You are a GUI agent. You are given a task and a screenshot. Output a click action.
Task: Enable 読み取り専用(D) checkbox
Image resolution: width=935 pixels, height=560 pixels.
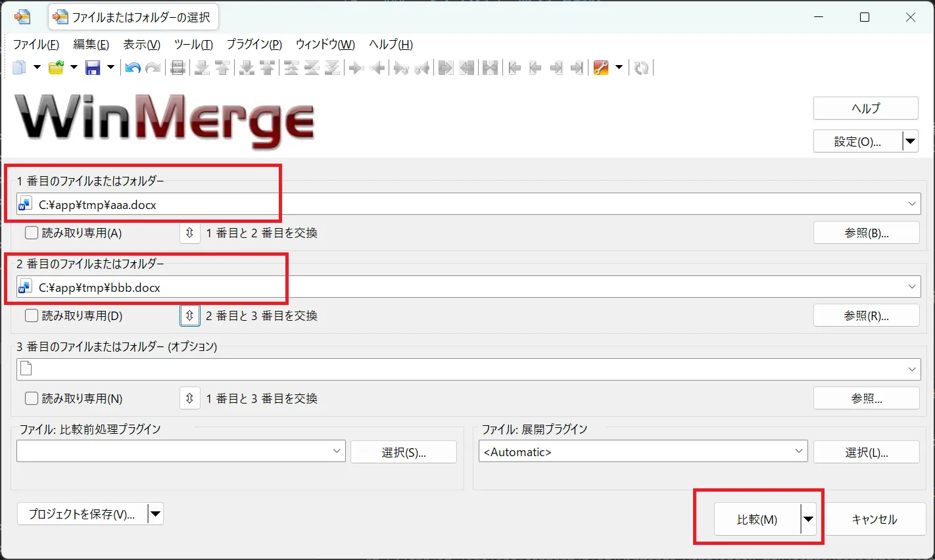(x=32, y=315)
